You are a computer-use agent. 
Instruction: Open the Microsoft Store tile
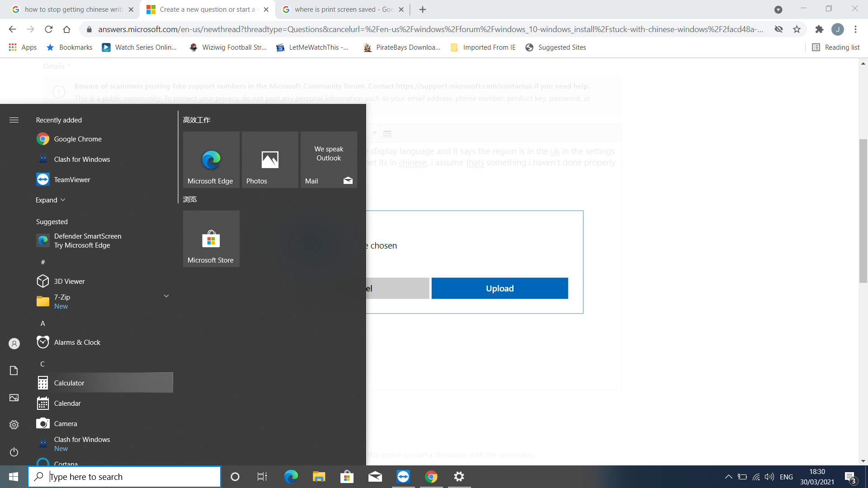(211, 239)
